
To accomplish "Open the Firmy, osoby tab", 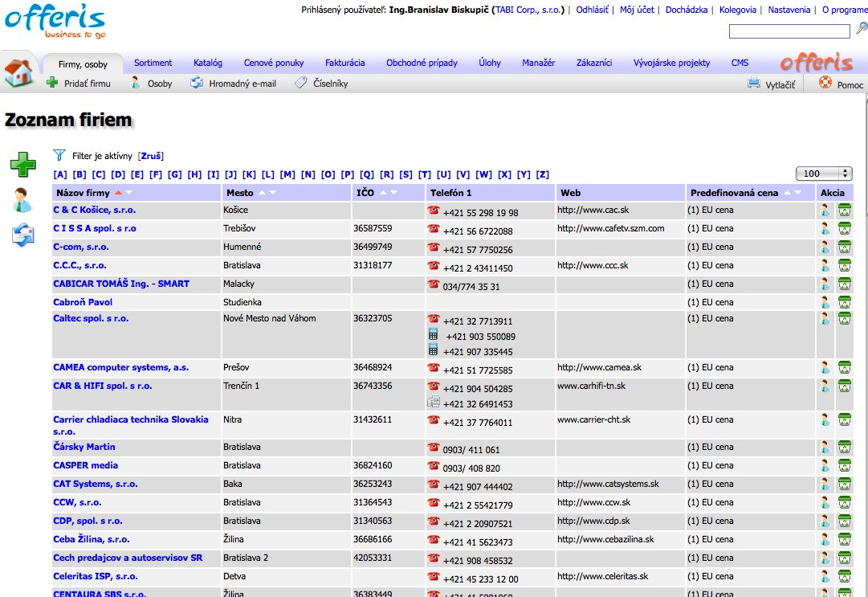I will pos(83,64).
